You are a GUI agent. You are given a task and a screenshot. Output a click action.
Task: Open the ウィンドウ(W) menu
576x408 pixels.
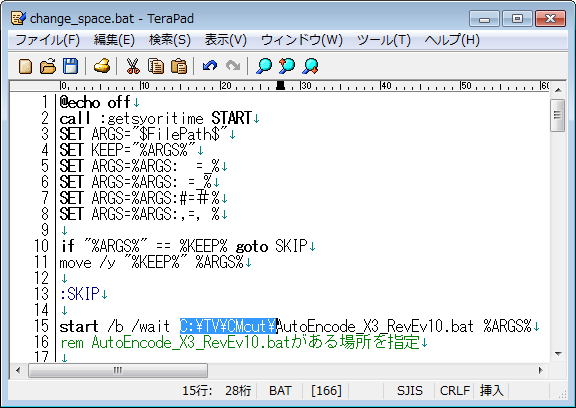tap(302, 40)
